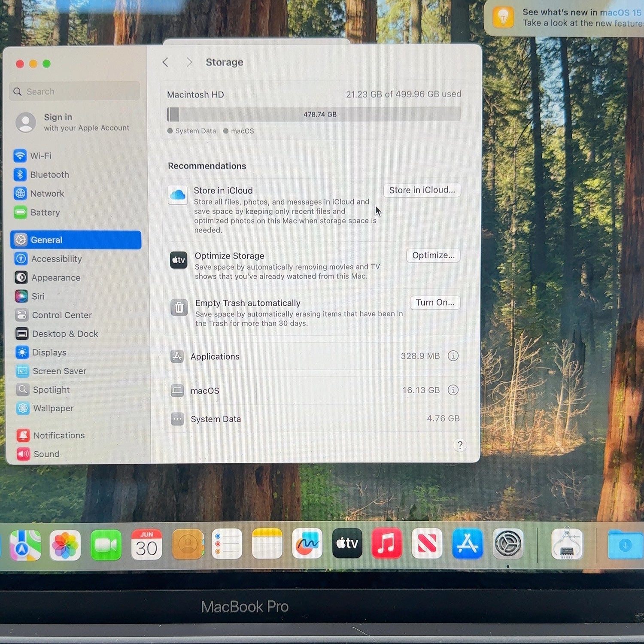
Task: Click the System Data legend label
Action: [195, 131]
